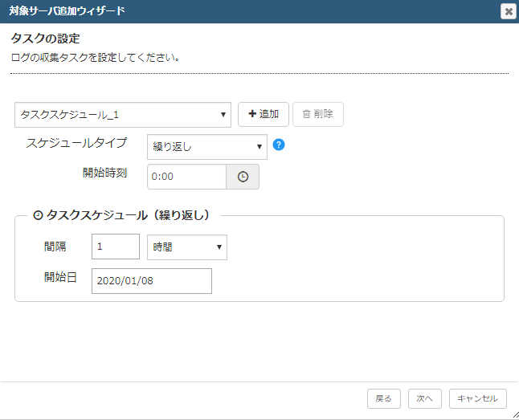Expand the スケジュールタイプ 繰り返し dropdown
This screenshot has height=420, width=519.
207,147
